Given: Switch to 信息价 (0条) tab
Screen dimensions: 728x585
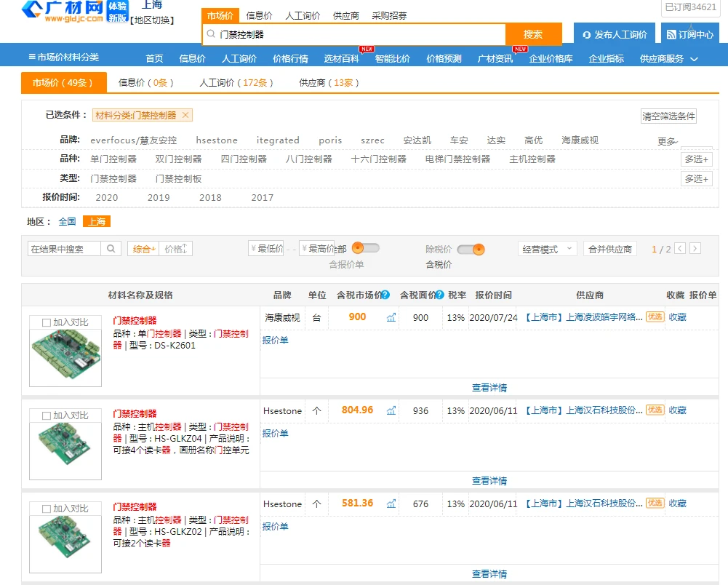Looking at the screenshot, I should tap(145, 83).
